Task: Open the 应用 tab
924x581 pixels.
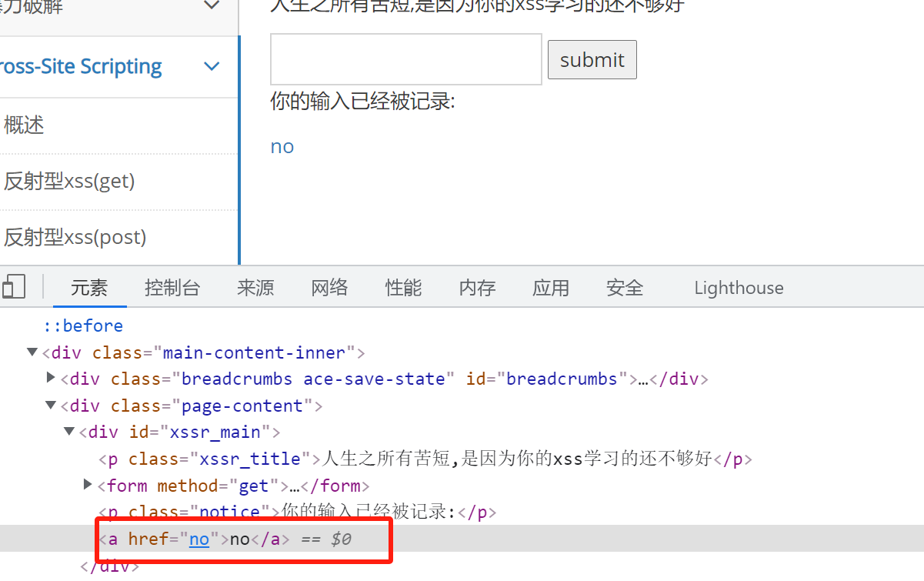Action: 551,288
